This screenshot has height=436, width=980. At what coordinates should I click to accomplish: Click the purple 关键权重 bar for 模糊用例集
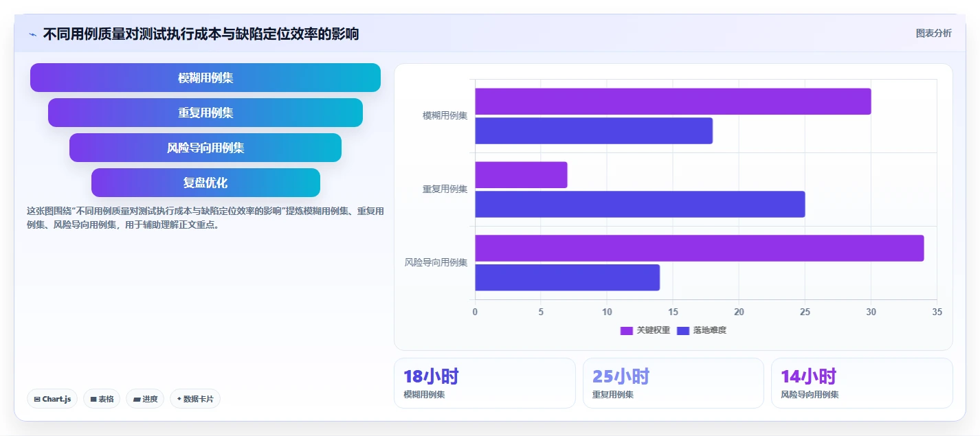tap(673, 102)
